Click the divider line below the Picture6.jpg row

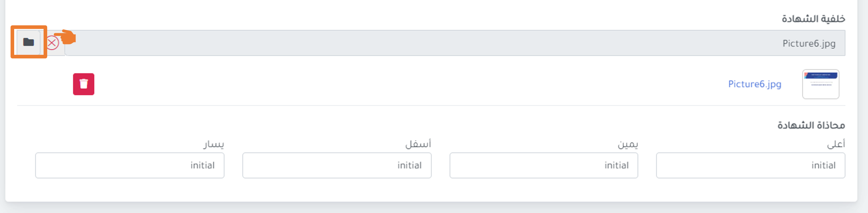click(431, 105)
